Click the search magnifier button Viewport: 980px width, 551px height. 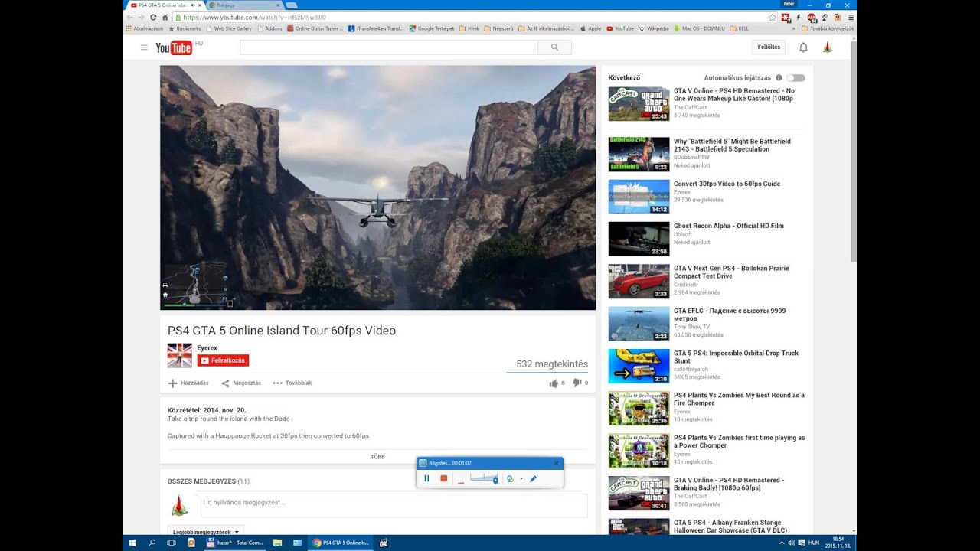coord(554,47)
